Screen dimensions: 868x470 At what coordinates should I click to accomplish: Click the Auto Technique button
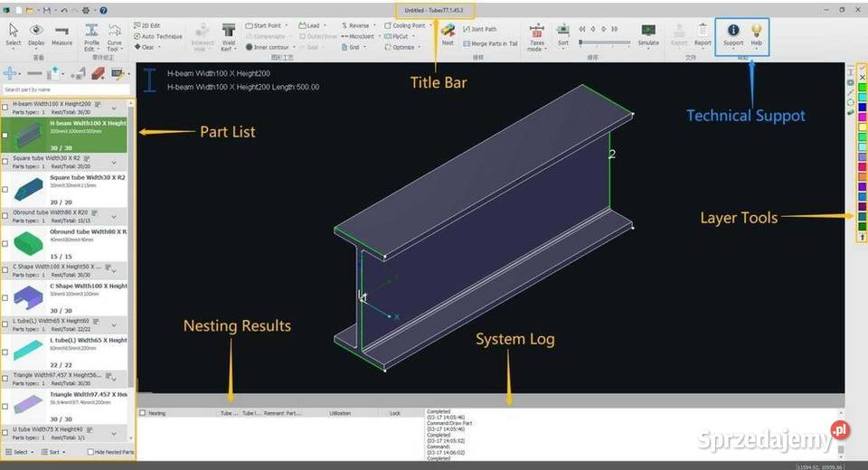(157, 36)
